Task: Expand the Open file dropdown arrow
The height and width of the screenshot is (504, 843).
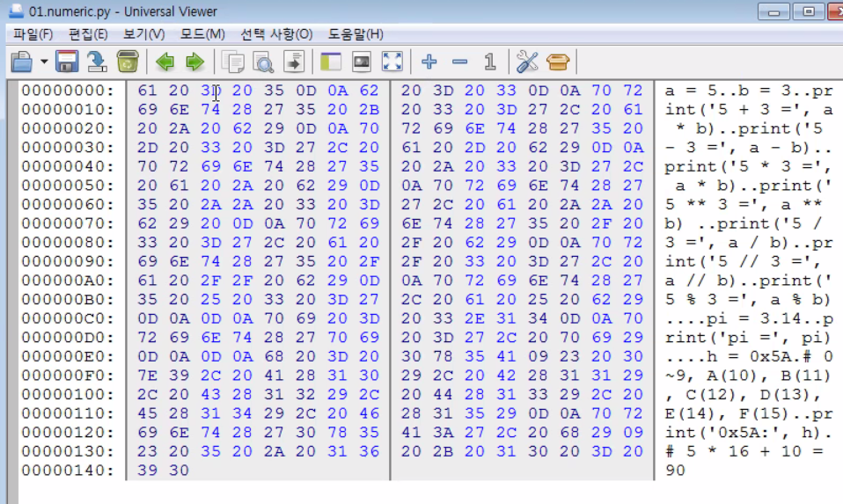Action: 44,62
